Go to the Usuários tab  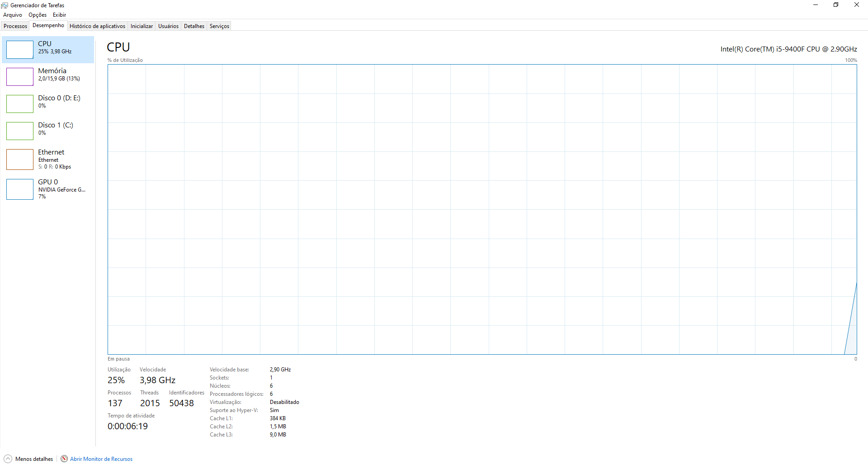coord(168,26)
